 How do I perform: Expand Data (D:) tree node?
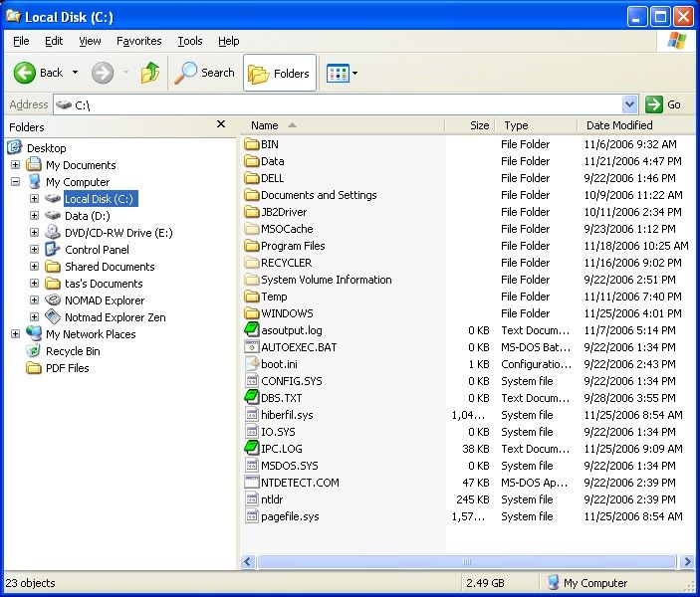pyautogui.click(x=35, y=216)
